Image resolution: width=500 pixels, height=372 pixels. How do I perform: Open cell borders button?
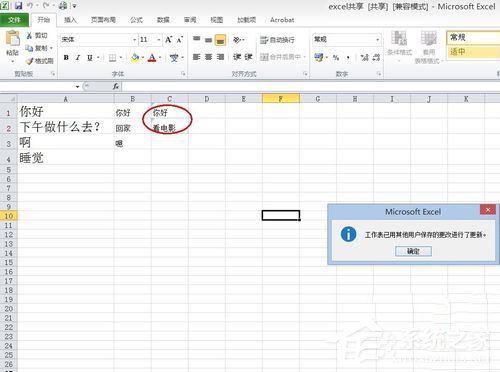coord(113,58)
